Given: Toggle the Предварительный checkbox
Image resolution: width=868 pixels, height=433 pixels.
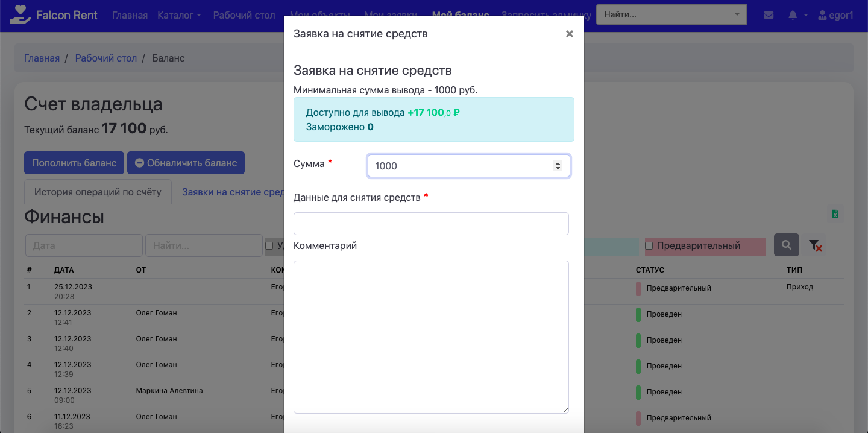Looking at the screenshot, I should tap(649, 246).
